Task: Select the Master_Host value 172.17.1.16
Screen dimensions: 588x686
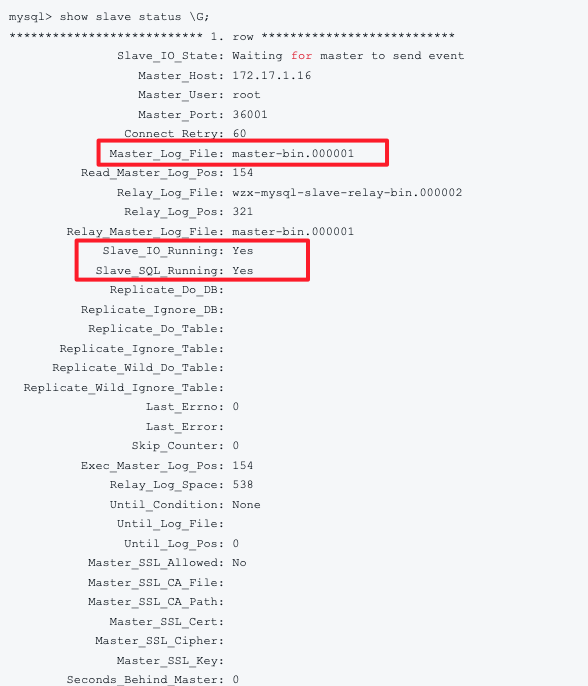Action: click(x=272, y=75)
